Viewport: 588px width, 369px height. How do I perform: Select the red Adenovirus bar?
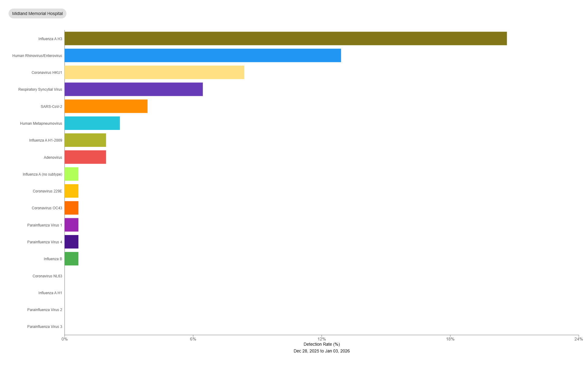(x=85, y=157)
